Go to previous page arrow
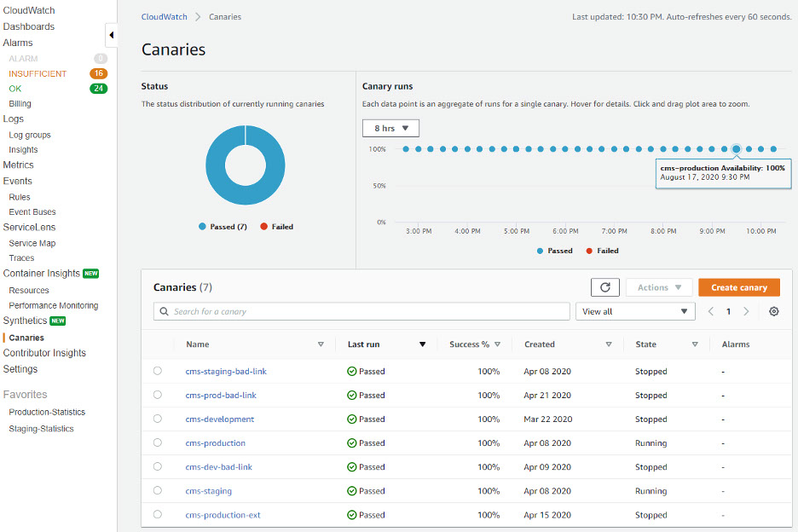This screenshot has height=532, width=798. [711, 312]
